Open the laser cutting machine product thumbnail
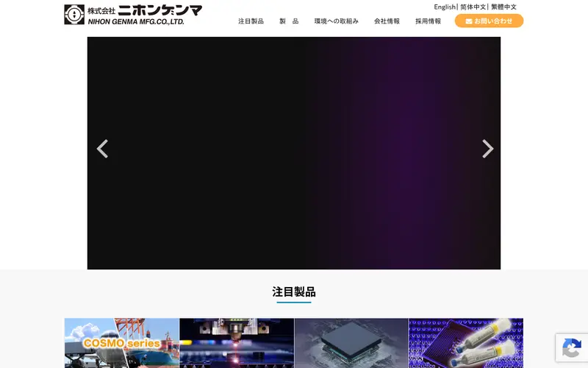This screenshot has height=368, width=588. click(x=237, y=343)
